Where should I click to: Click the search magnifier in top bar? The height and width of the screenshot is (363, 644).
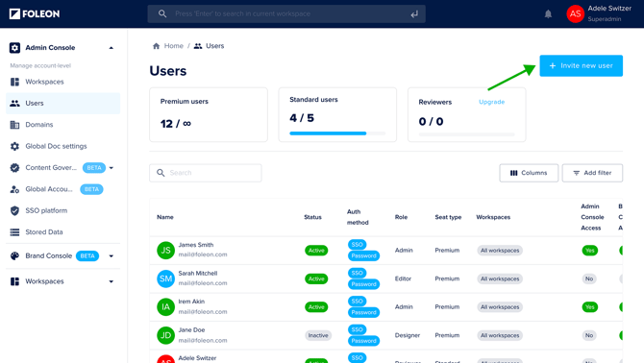click(x=162, y=13)
